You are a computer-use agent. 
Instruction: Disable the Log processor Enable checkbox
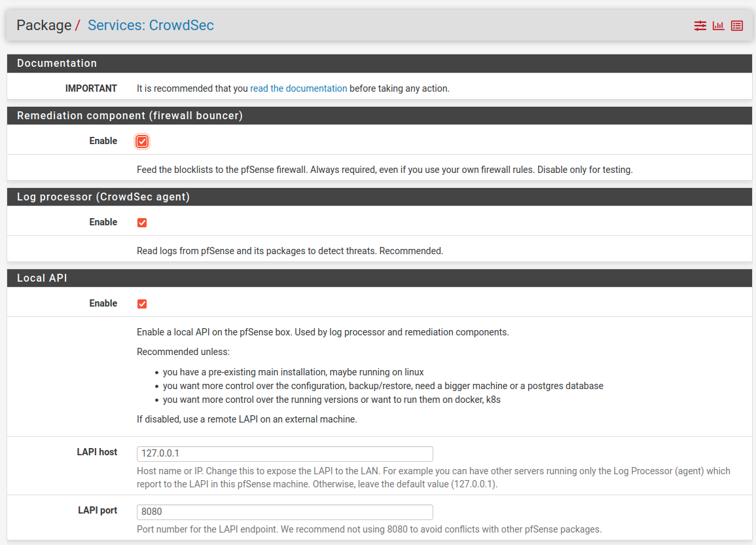coord(141,222)
